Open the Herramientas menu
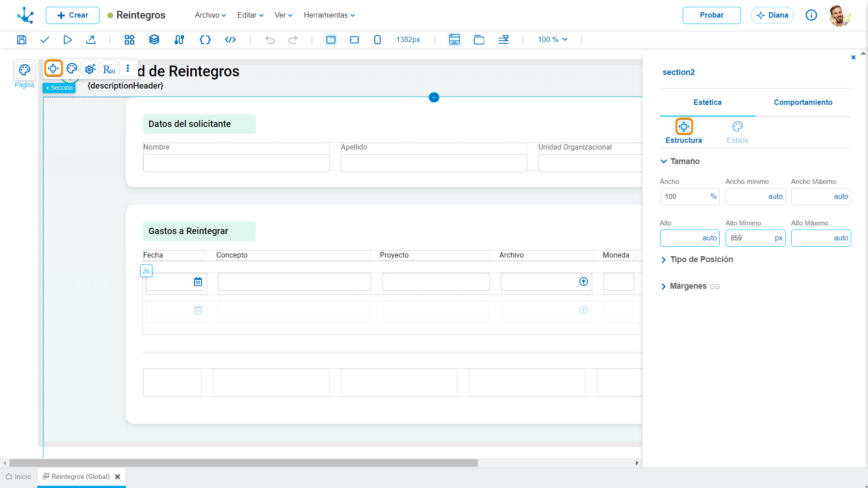The height and width of the screenshot is (488, 868). [329, 15]
